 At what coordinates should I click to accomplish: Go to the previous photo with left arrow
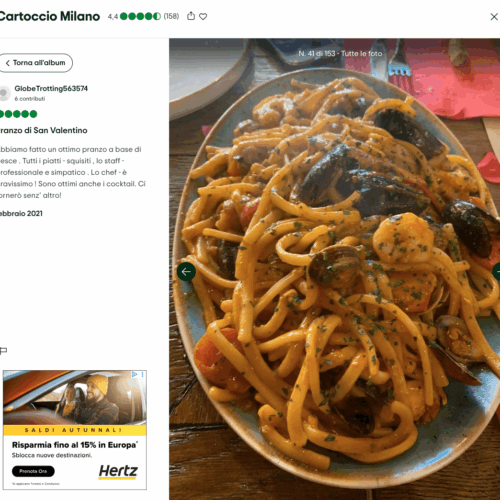[x=186, y=272]
